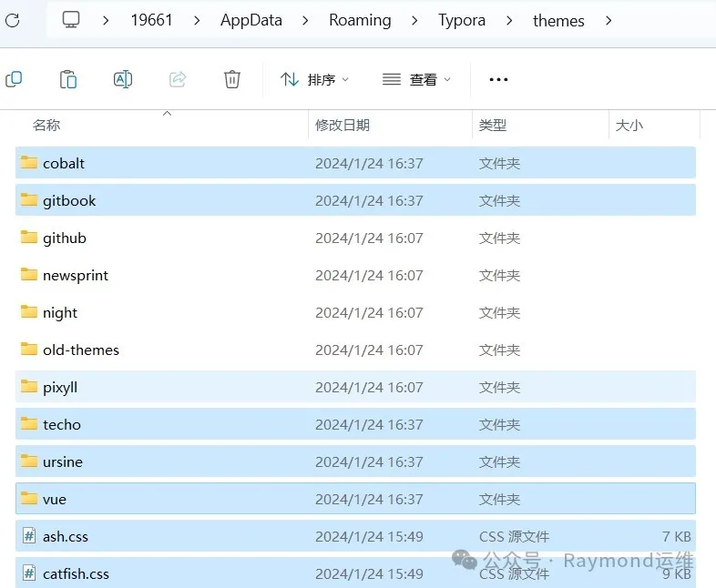Click the catfish.css file icon
Screen dimensions: 716x588
pyautogui.click(x=29, y=573)
